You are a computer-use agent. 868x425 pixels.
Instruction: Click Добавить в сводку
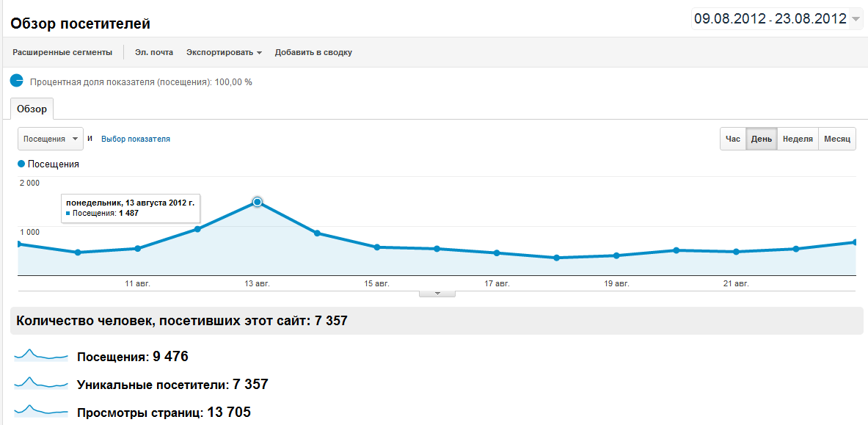coord(313,52)
